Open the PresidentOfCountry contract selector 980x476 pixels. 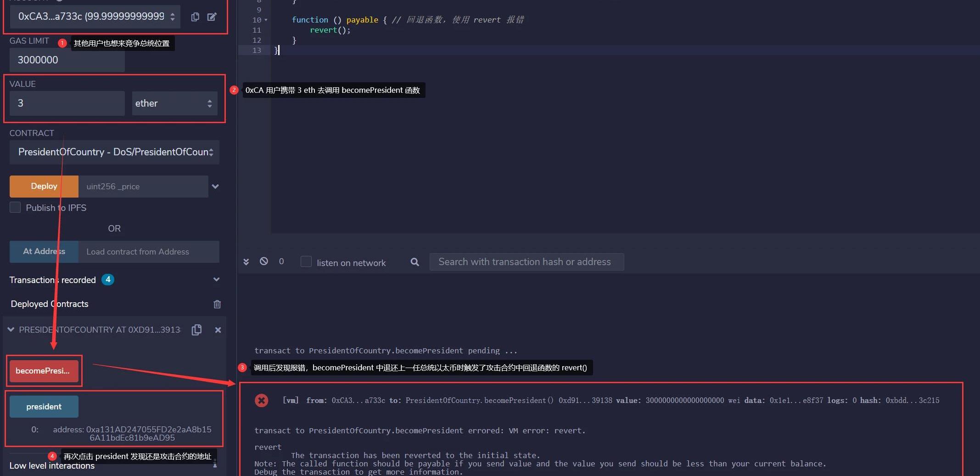coord(114,152)
